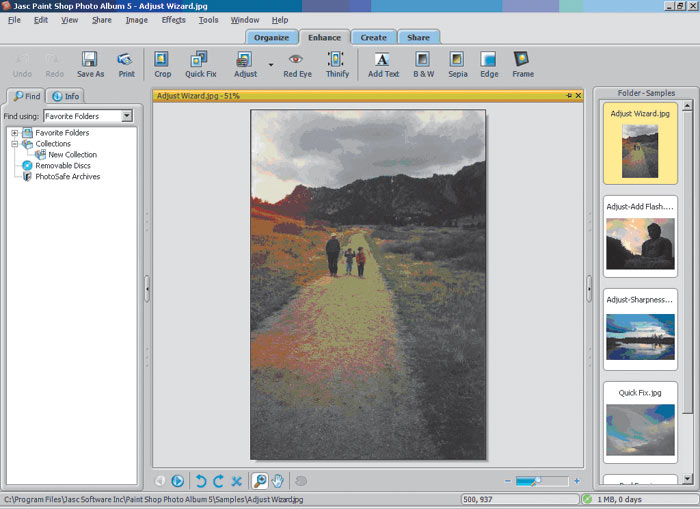Select the Info panel tab

click(x=65, y=96)
